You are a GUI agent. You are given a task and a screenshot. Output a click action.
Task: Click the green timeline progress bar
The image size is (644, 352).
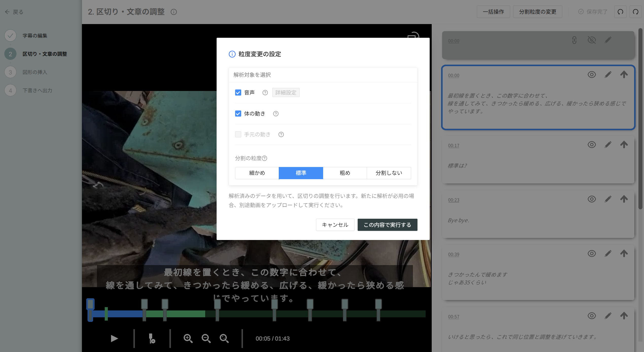tap(185, 314)
